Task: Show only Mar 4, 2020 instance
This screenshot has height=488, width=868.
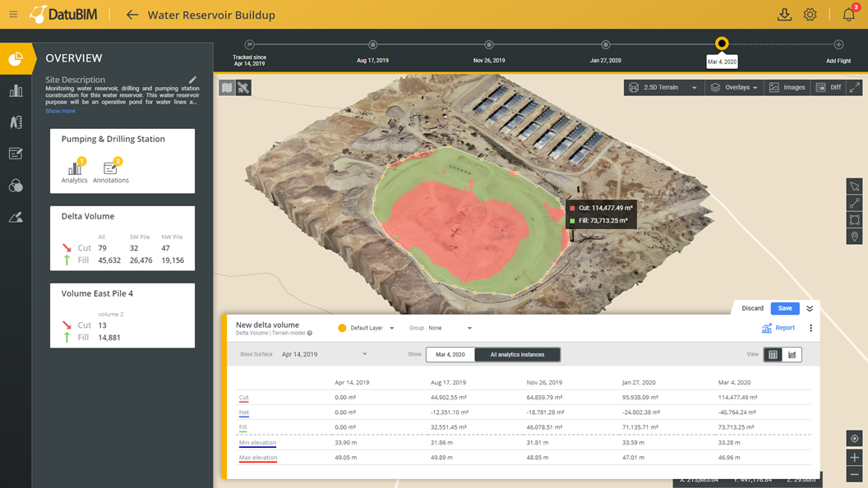Action: [450, 355]
